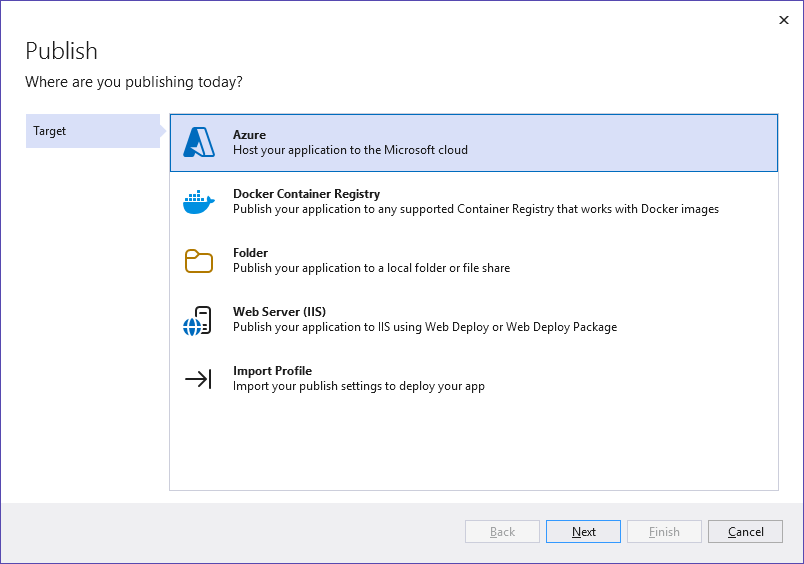Click description mentioning Web Deploy Package

(425, 327)
